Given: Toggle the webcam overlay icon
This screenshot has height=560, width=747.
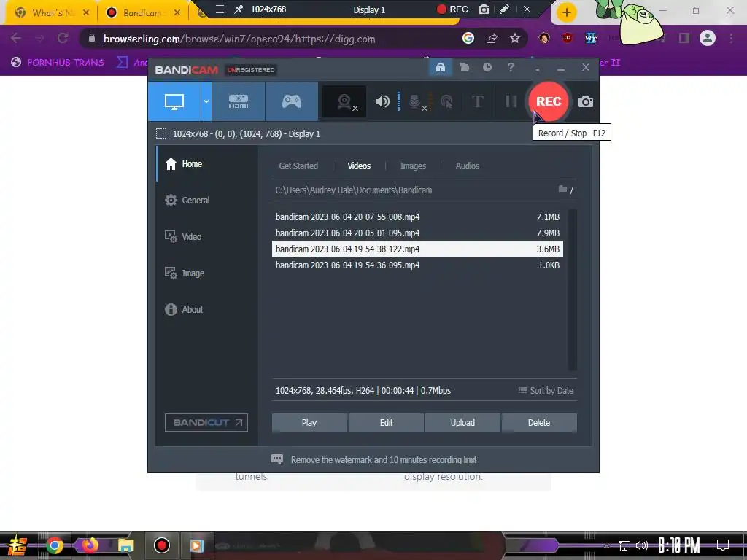Looking at the screenshot, I should pos(344,101).
